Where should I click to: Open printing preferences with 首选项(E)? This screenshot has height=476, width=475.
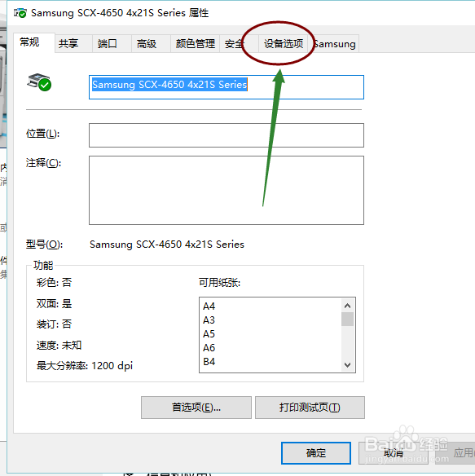point(196,408)
